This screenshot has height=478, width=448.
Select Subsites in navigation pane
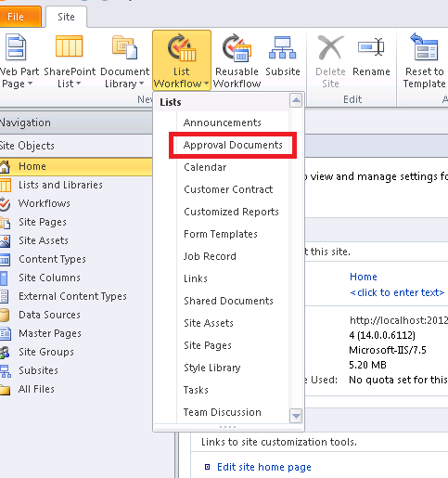click(38, 370)
